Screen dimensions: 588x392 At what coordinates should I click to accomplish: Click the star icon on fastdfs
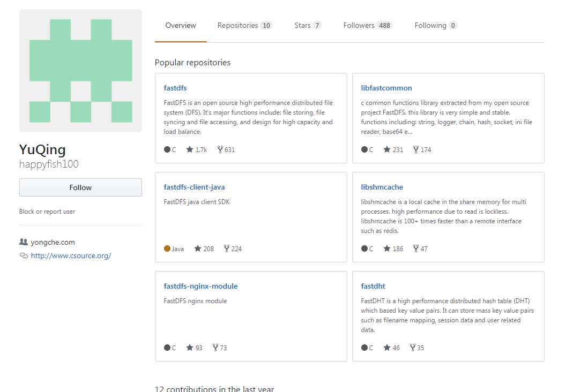coord(190,149)
